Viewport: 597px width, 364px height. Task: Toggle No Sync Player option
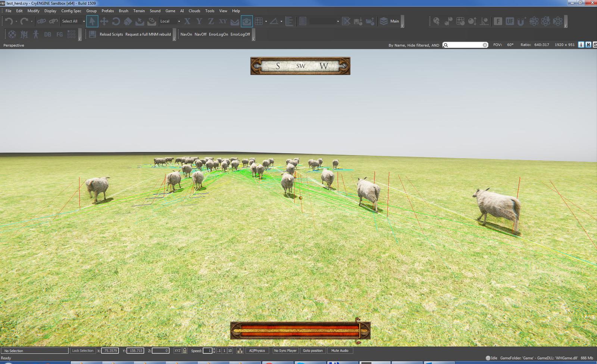tap(285, 351)
